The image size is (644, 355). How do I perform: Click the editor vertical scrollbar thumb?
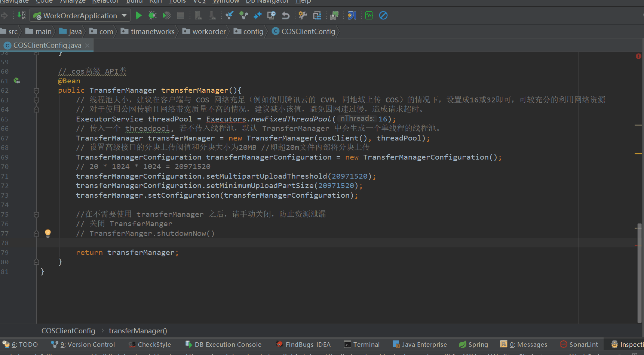point(640,273)
